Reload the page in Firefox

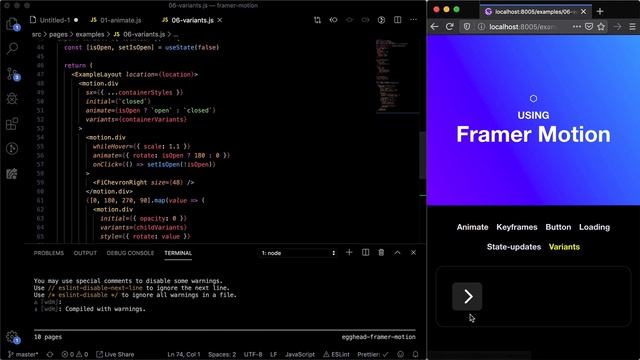[x=449, y=27]
